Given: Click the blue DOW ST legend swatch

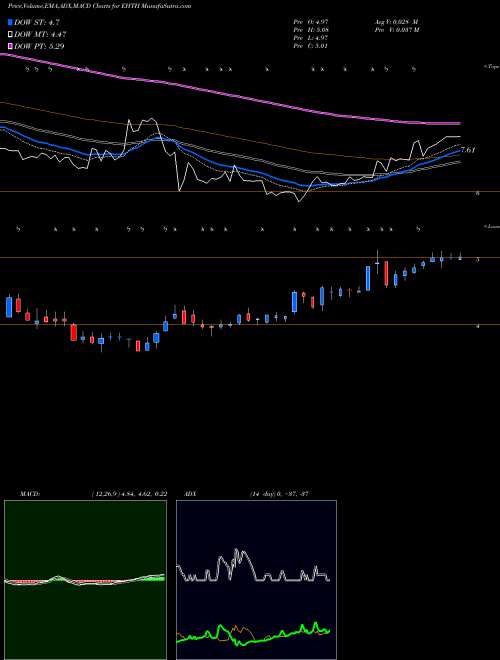Looking at the screenshot, I should [11, 22].
